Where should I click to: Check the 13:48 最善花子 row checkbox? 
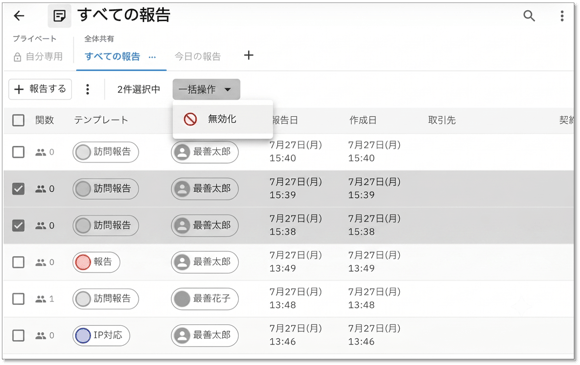click(18, 299)
